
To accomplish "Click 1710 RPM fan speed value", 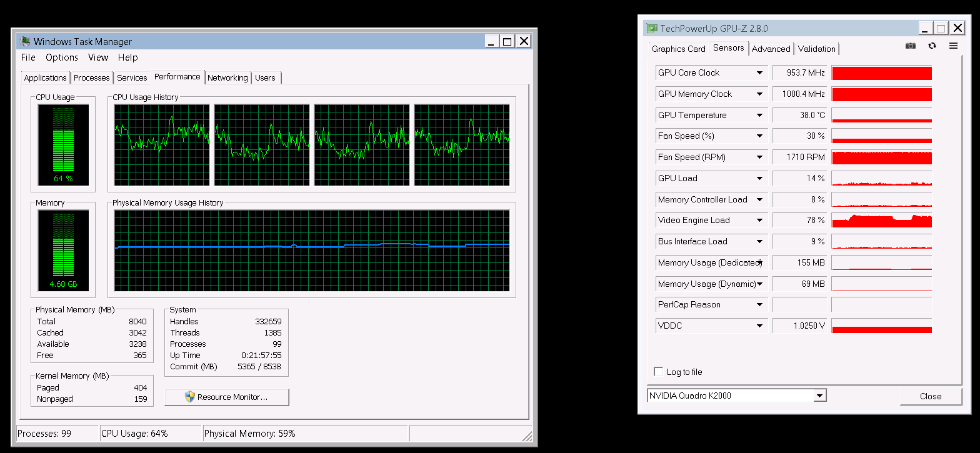I will 799,157.
